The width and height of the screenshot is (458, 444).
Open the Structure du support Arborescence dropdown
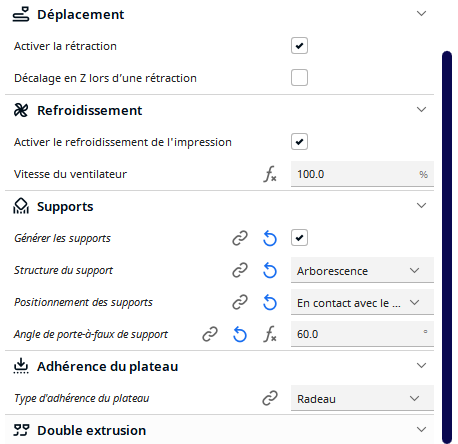(x=362, y=270)
